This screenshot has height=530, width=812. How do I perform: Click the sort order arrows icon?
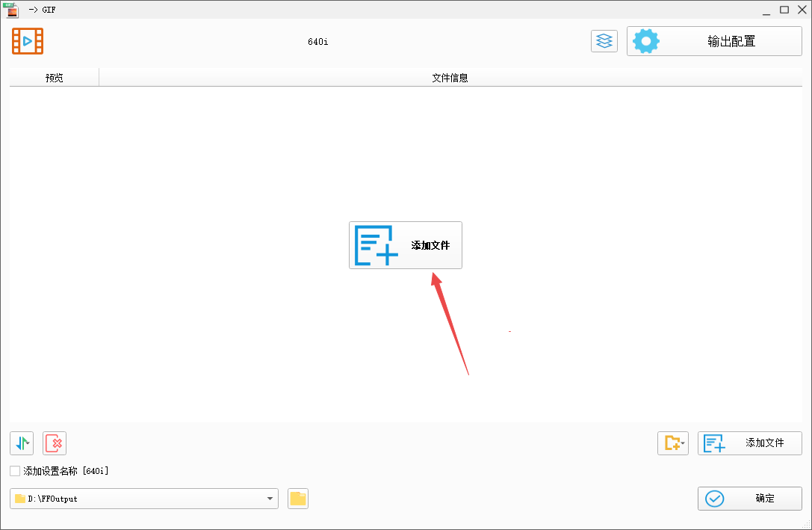click(22, 443)
